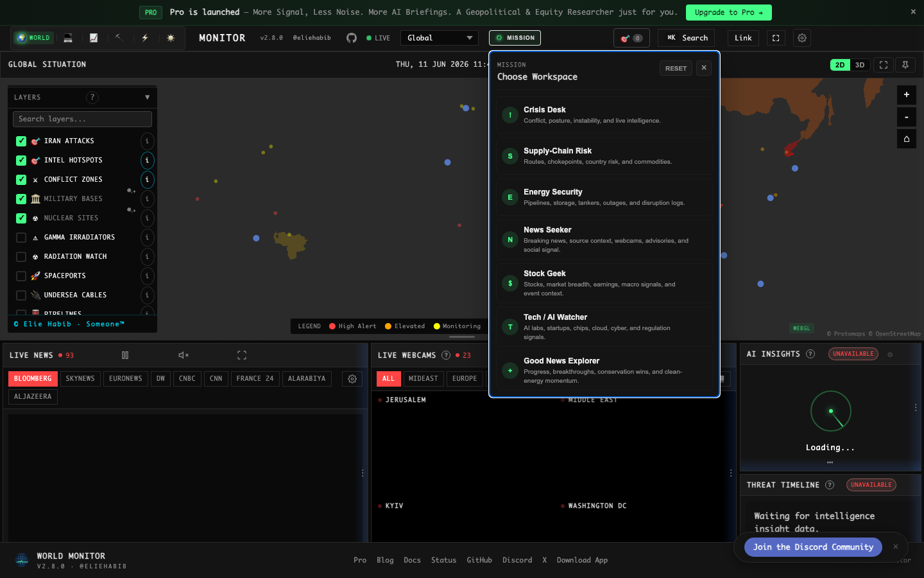Image resolution: width=924 pixels, height=578 pixels.
Task: Reset map to home view
Action: tap(907, 139)
